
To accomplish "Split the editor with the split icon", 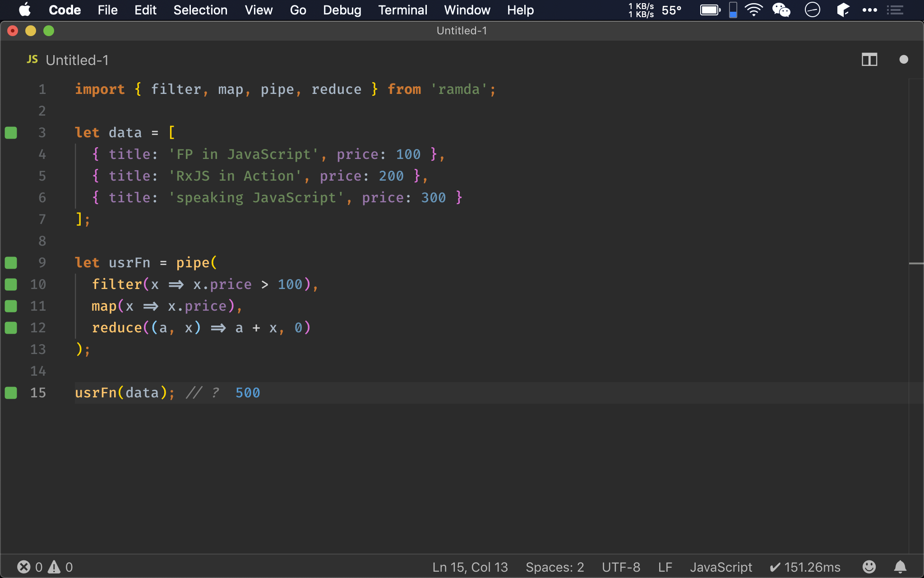I will [869, 60].
